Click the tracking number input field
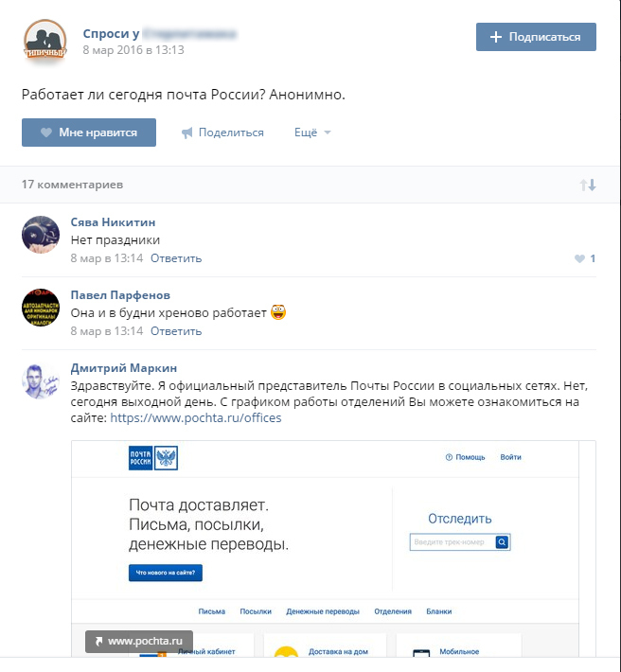The height and width of the screenshot is (672, 621). [452, 542]
